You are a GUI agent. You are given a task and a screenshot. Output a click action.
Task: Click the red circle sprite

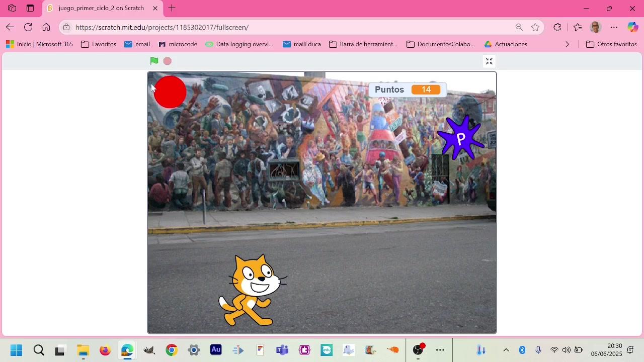click(170, 92)
